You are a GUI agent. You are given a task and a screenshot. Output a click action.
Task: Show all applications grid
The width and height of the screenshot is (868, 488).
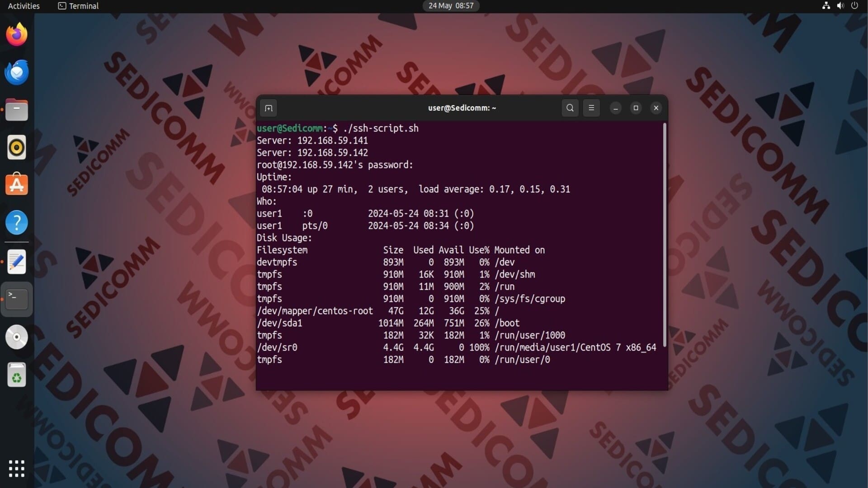(x=17, y=469)
